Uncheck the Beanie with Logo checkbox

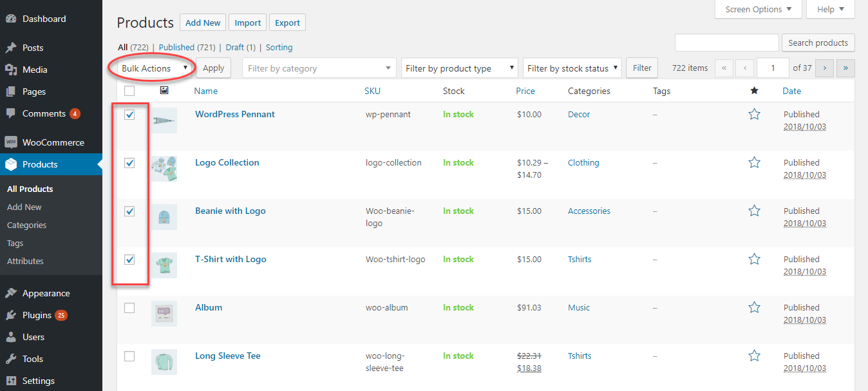[129, 211]
